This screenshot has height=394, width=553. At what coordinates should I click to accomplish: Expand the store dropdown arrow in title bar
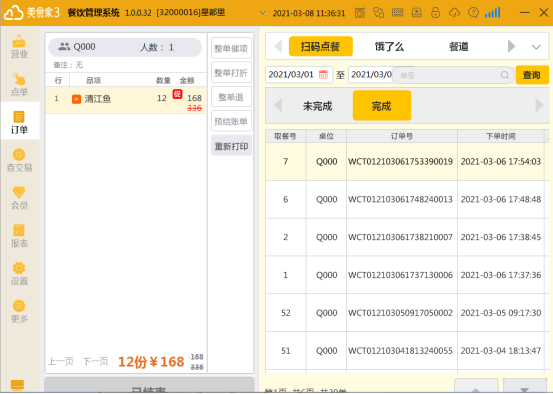pos(262,13)
